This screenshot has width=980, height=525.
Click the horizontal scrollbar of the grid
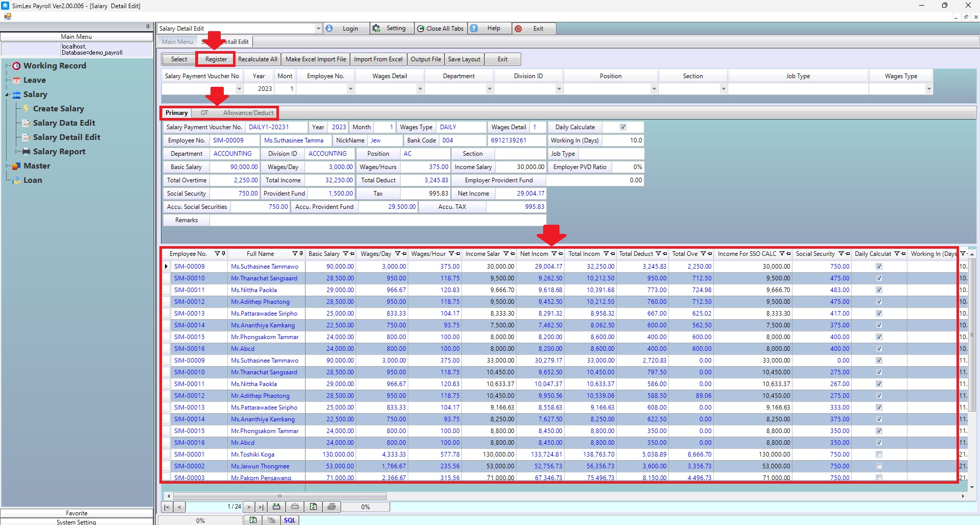(279, 496)
